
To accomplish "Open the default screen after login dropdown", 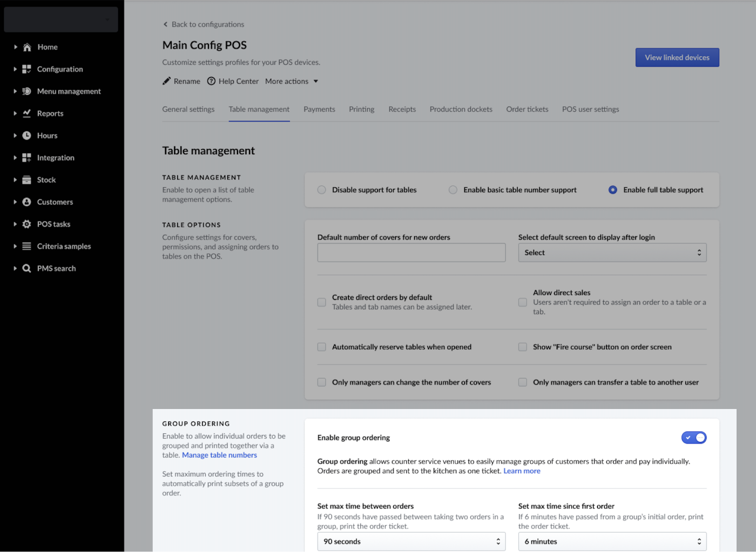I will (612, 253).
